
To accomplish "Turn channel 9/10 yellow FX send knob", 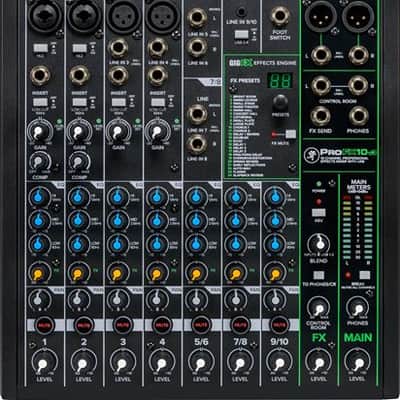I will pos(275,273).
